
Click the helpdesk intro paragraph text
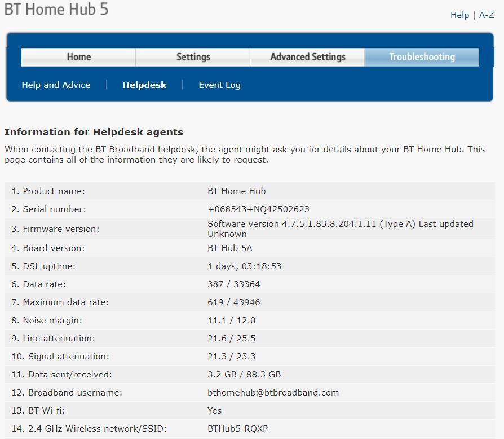(x=245, y=155)
